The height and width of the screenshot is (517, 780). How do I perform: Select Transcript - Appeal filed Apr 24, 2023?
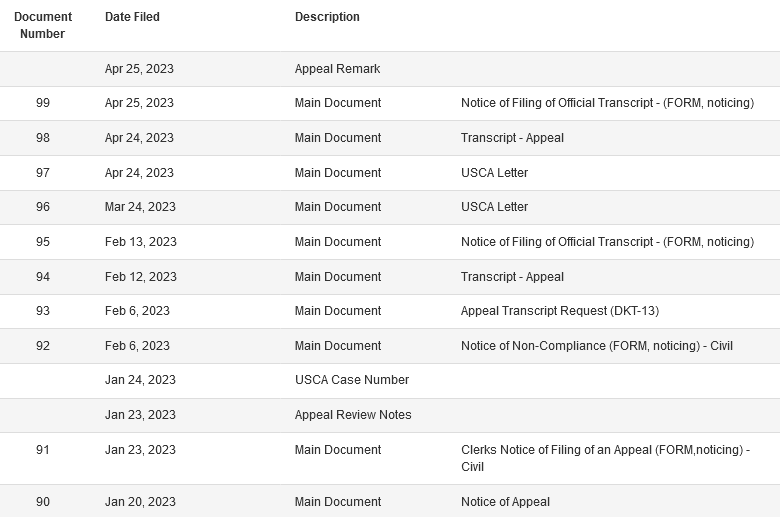512,138
